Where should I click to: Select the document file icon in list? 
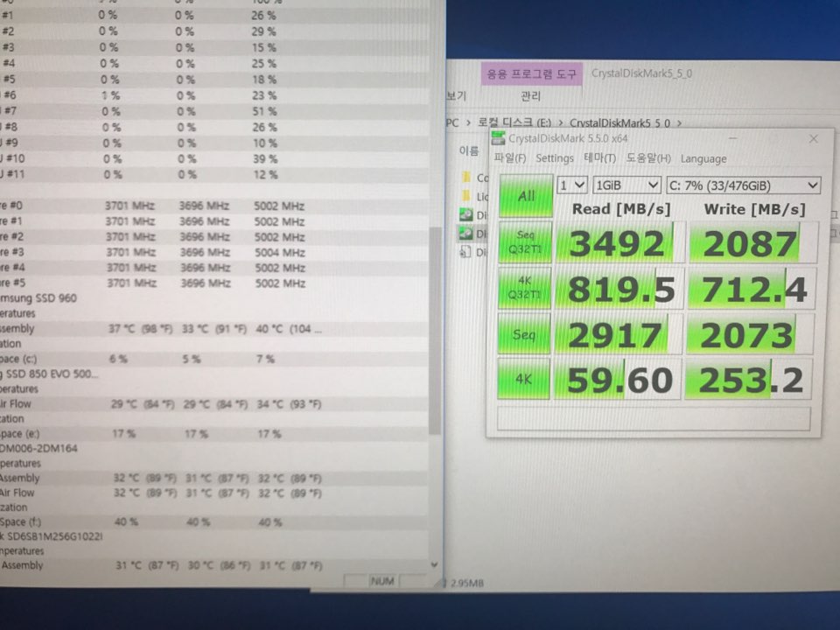tap(465, 252)
